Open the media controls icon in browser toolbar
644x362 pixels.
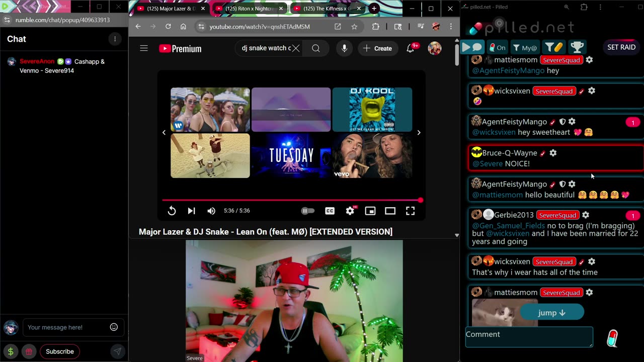421,27
